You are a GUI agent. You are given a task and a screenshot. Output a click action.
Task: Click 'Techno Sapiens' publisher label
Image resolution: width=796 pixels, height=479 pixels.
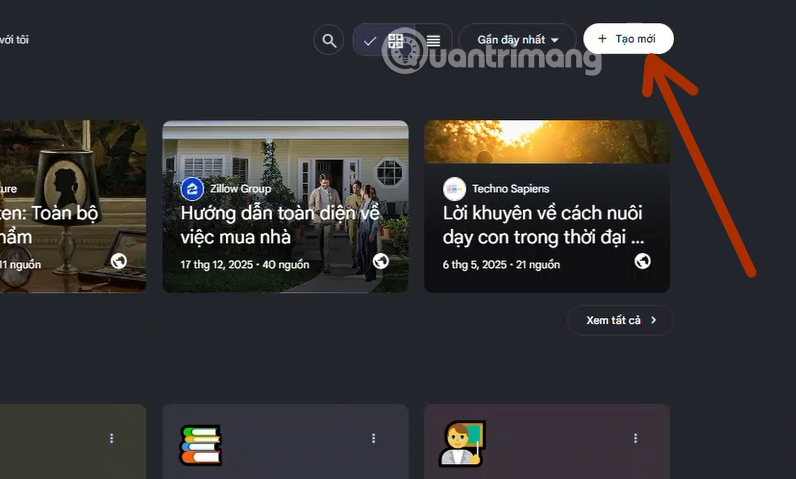pyautogui.click(x=511, y=189)
